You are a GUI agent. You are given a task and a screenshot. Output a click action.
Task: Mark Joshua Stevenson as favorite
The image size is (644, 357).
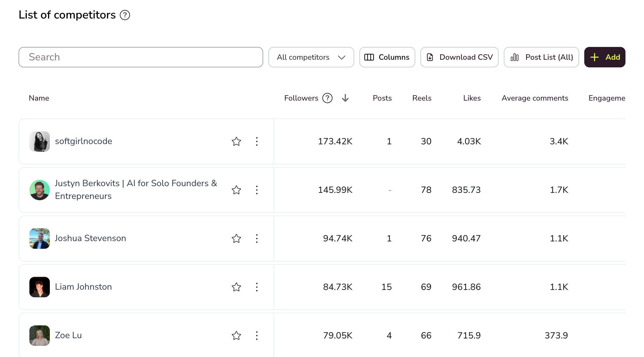click(x=236, y=239)
